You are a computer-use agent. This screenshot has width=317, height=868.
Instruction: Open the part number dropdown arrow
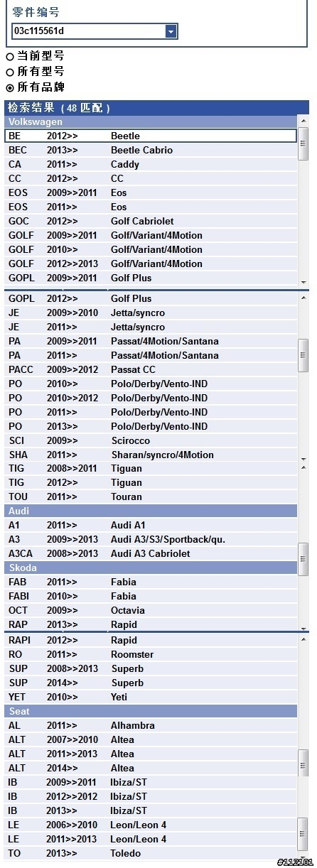[171, 31]
